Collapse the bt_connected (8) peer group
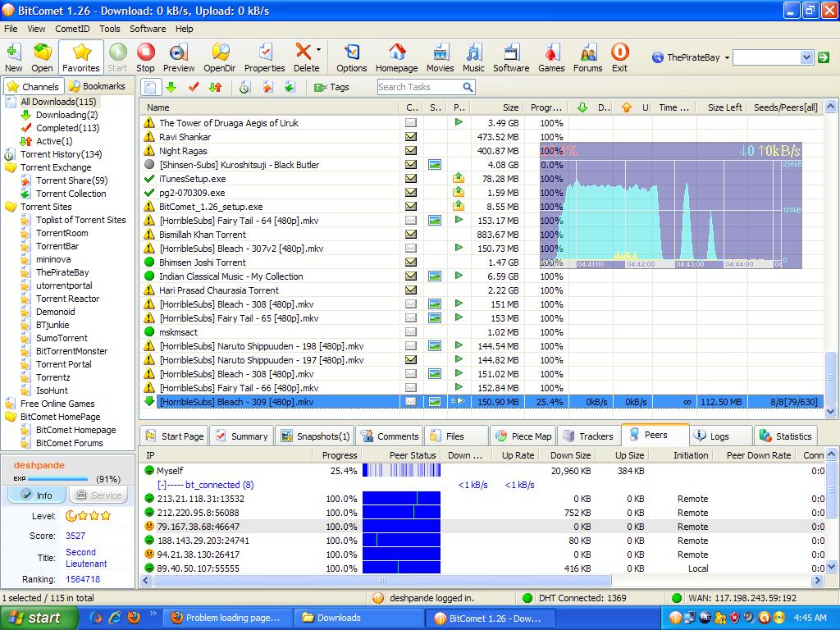840x630 pixels. (x=161, y=485)
